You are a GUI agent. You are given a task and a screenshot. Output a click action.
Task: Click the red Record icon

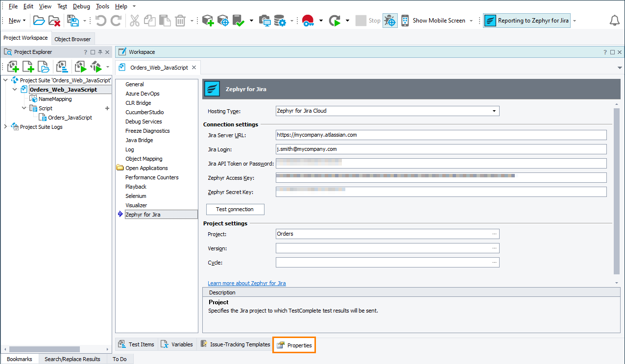(x=308, y=21)
